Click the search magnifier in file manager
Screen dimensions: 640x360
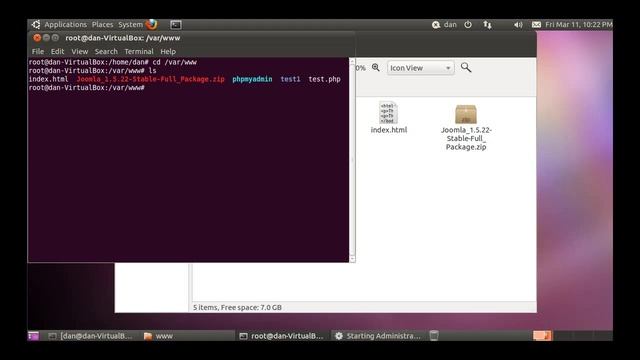466,67
